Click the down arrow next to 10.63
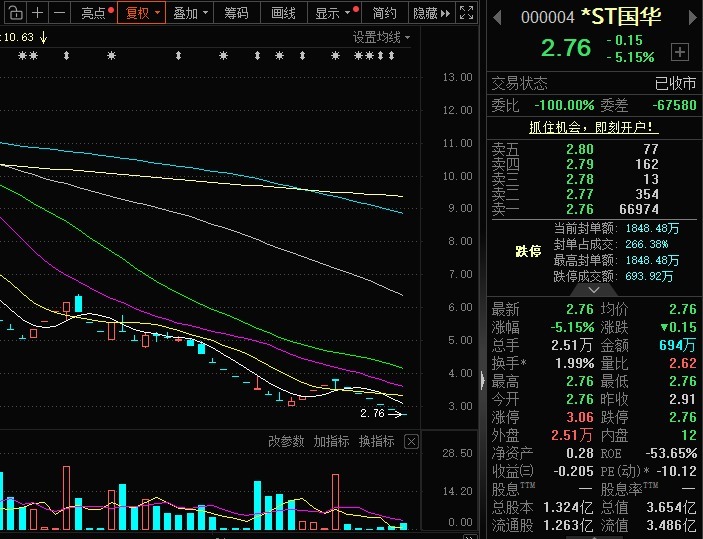The height and width of the screenshot is (539, 703). 44,37
